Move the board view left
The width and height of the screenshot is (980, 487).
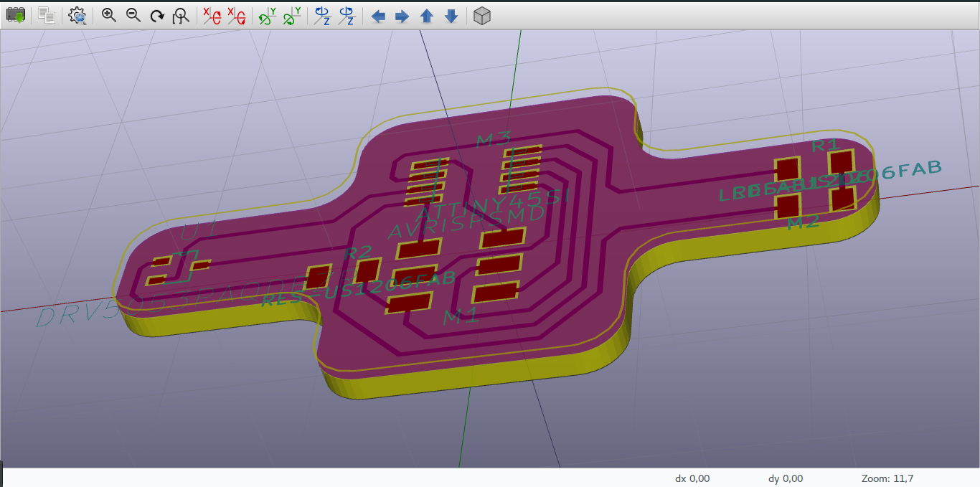(378, 16)
